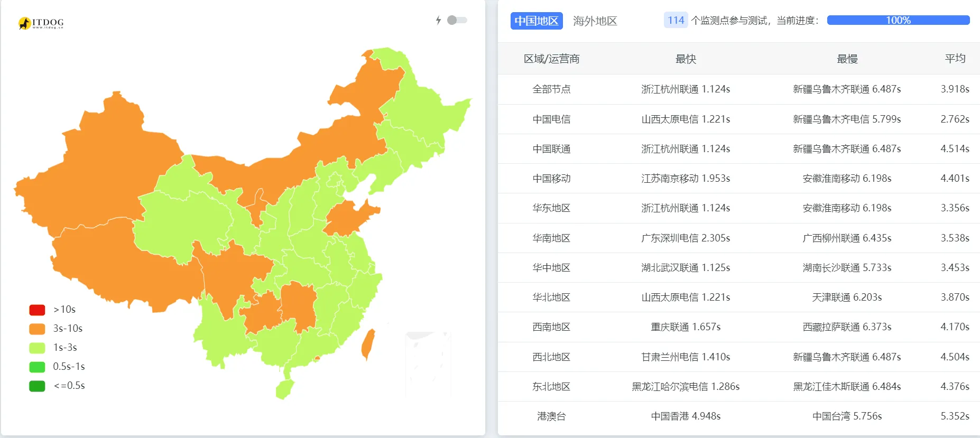The width and height of the screenshot is (980, 438).
Task: Click the 平均 column header
Action: (x=955, y=59)
